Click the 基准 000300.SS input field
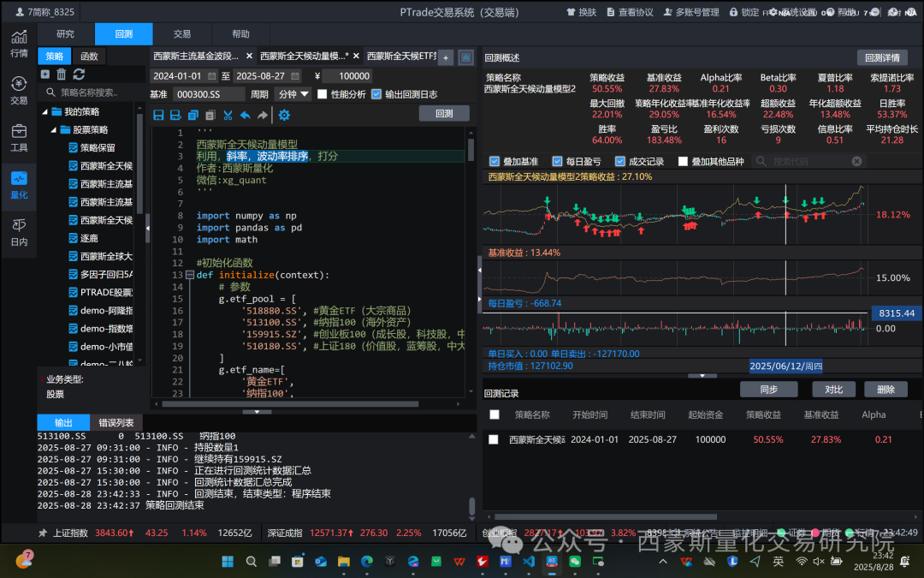 coord(209,94)
